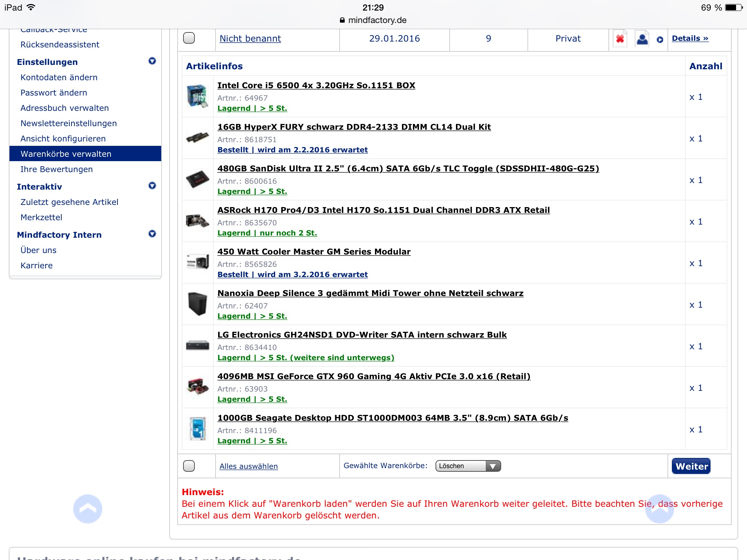This screenshot has width=747, height=560.
Task: Click the Nanoxia tower case image
Action: click(x=197, y=304)
